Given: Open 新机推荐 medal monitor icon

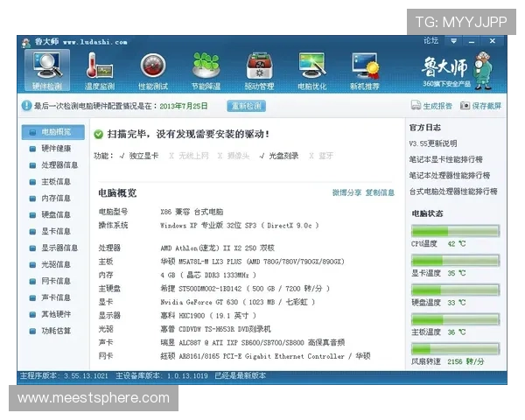Looking at the screenshot, I should 365,66.
